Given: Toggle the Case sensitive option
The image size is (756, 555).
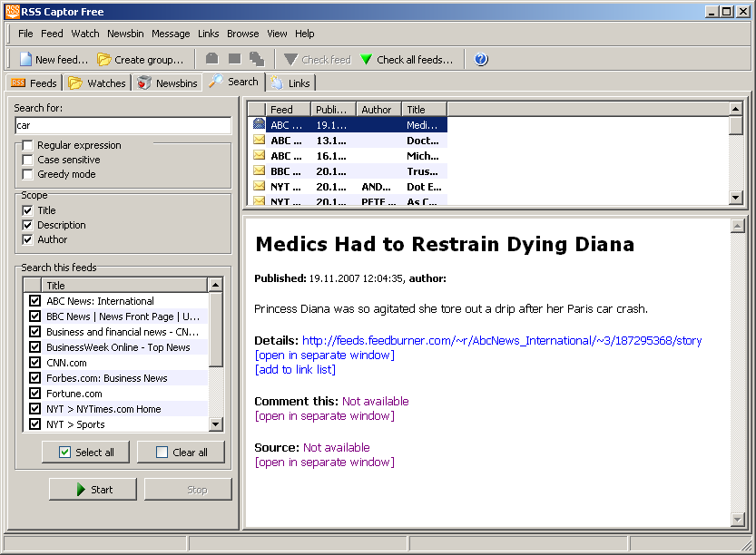Looking at the screenshot, I should click(28, 160).
